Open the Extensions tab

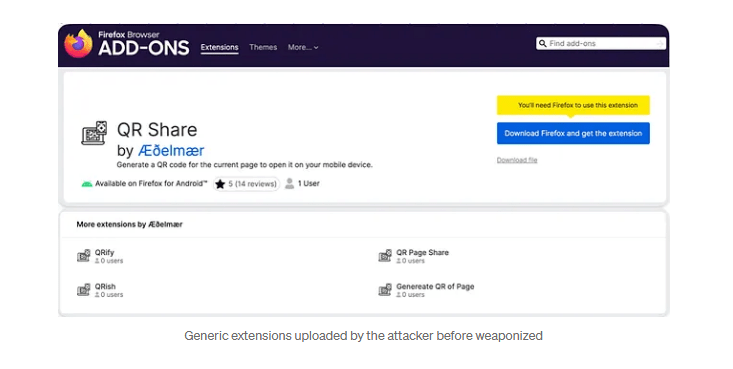(219, 48)
